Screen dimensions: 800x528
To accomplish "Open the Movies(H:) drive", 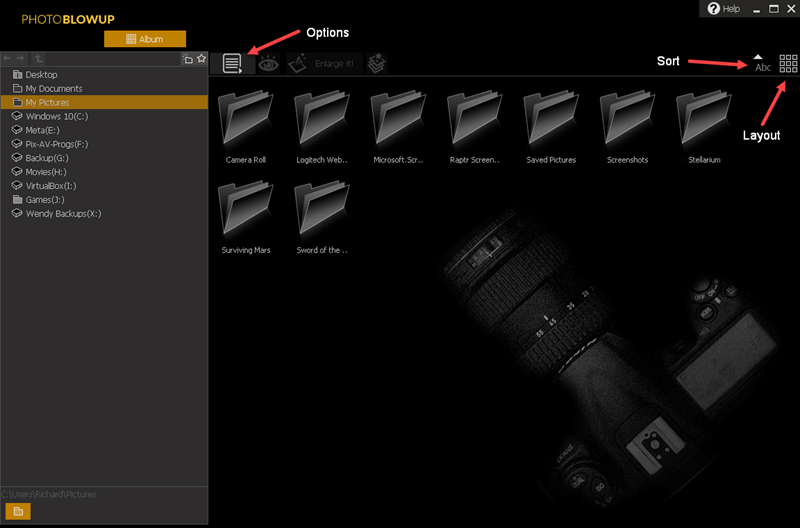I will tap(104, 172).
